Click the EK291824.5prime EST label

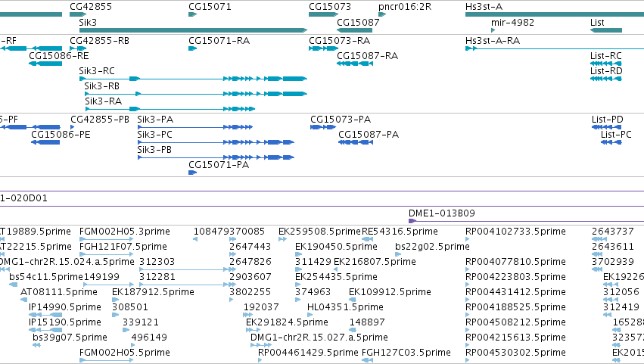(287, 323)
